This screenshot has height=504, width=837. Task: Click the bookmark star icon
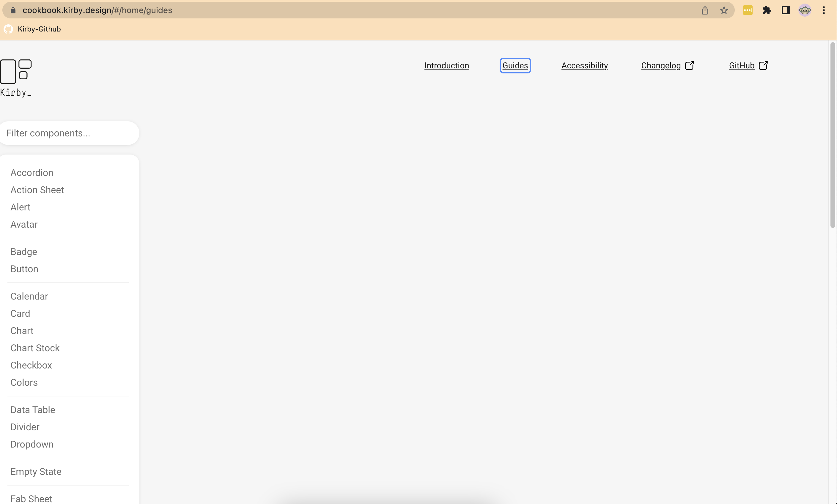723,10
